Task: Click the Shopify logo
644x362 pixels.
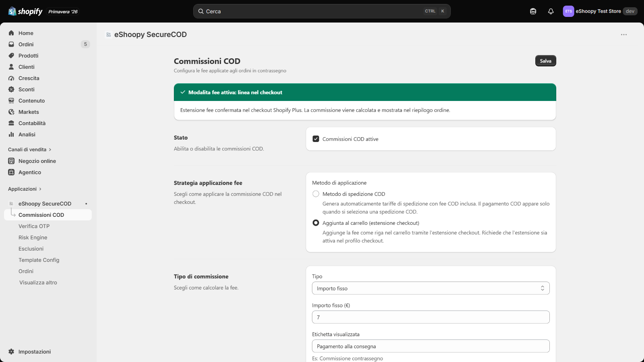Action: (25, 11)
